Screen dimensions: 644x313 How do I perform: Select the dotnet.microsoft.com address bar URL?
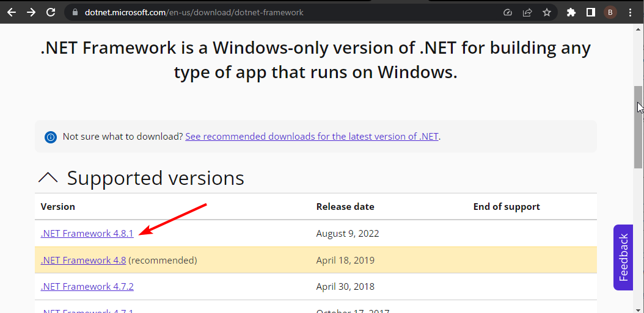tap(194, 12)
